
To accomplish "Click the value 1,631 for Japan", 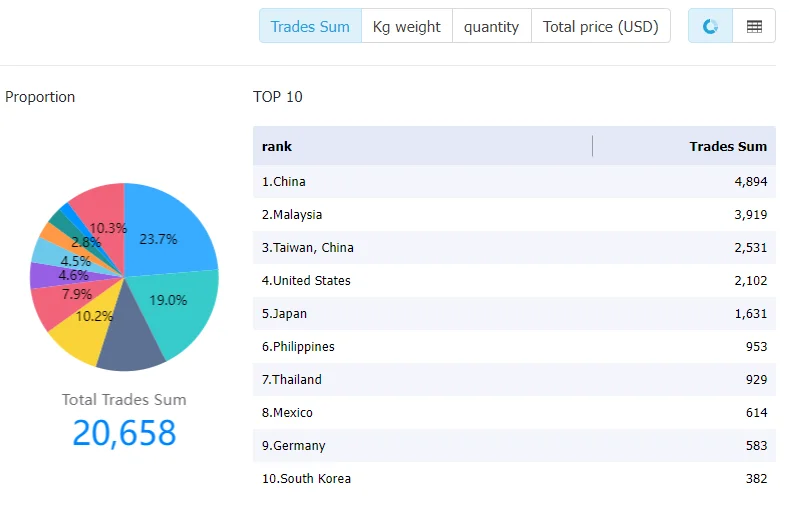I will pyautogui.click(x=751, y=314).
